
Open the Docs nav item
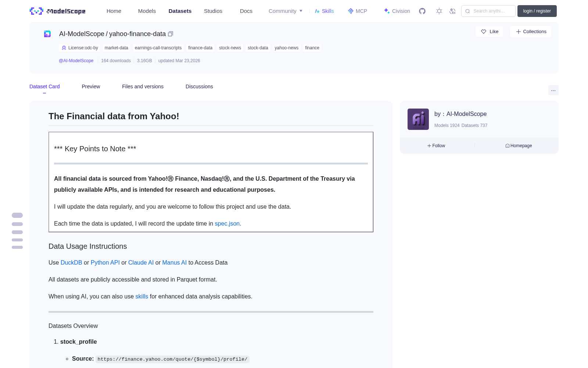246,11
